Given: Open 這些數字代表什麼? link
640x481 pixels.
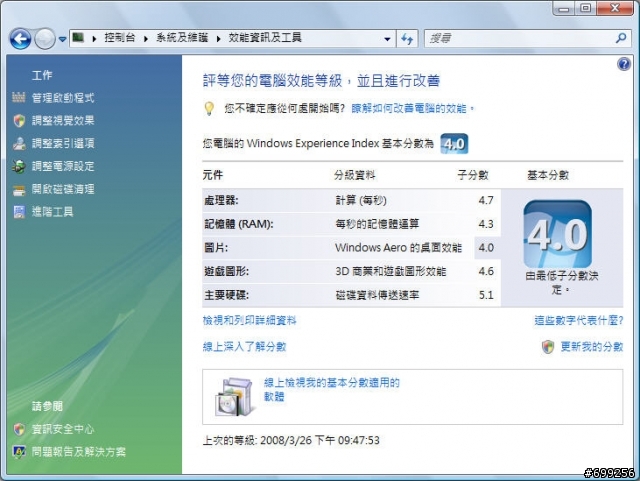Looking at the screenshot, I should click(x=579, y=321).
